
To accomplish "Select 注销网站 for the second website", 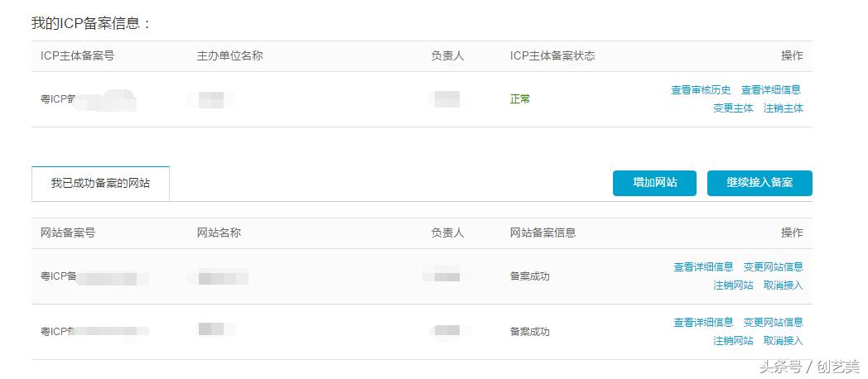I will click(733, 341).
